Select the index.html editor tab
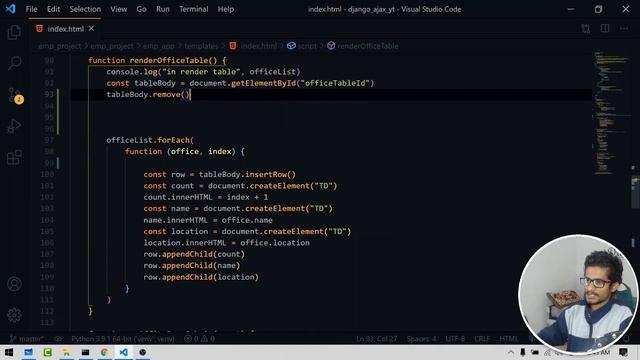The image size is (640, 360). coord(65,29)
